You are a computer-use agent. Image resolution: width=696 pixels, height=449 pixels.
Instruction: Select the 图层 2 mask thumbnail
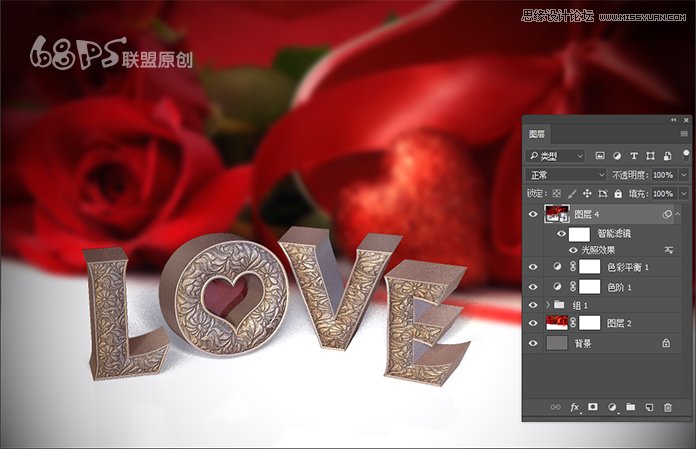pyautogui.click(x=590, y=323)
